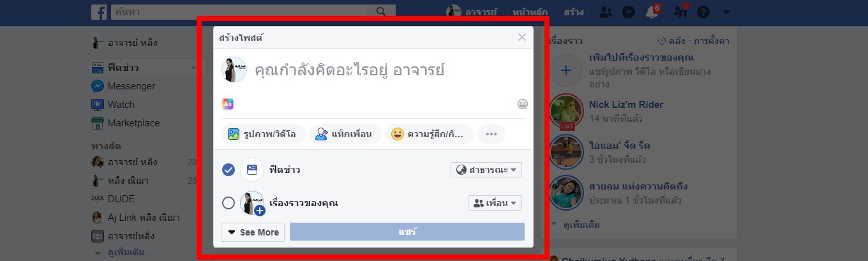Open the account arrow menu in header
Screen dimensions: 868x261
pos(726,12)
